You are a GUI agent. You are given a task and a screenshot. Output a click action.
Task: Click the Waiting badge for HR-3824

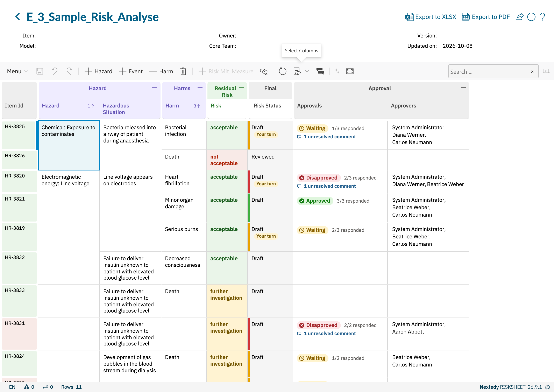(312, 358)
